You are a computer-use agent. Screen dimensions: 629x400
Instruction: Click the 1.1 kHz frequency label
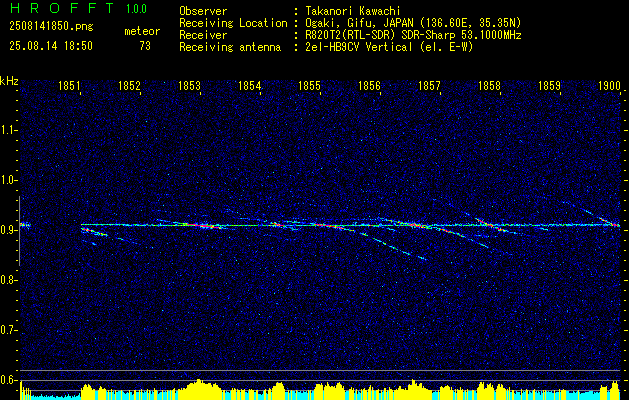click(x=8, y=130)
